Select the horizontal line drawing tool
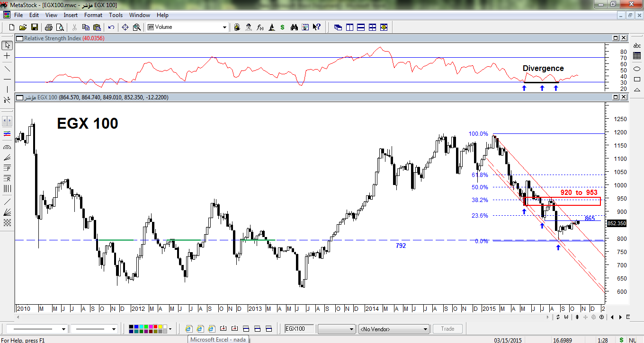 (x=7, y=79)
